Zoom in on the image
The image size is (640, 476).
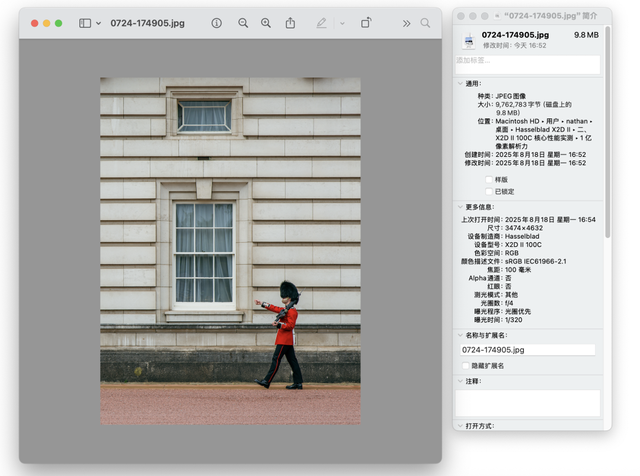tap(266, 23)
